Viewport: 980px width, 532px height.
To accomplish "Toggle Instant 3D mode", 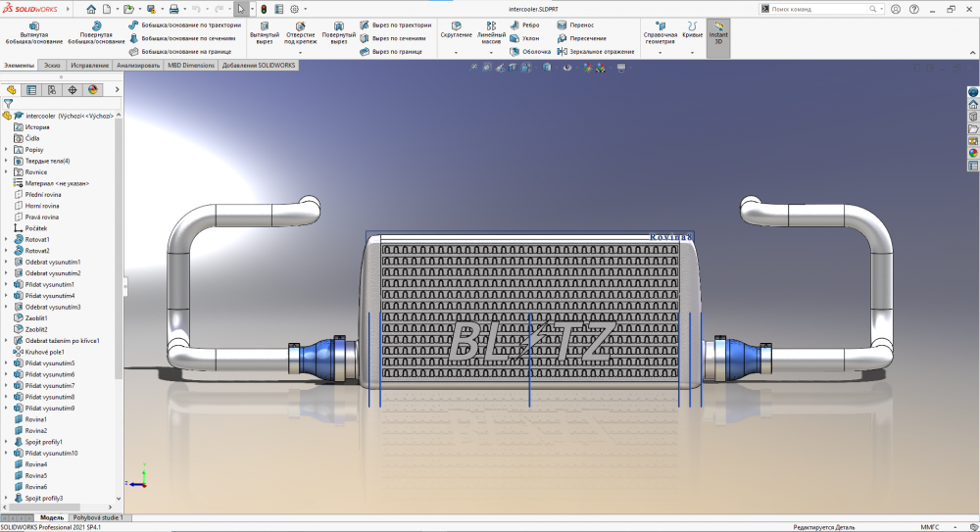I will click(x=718, y=32).
